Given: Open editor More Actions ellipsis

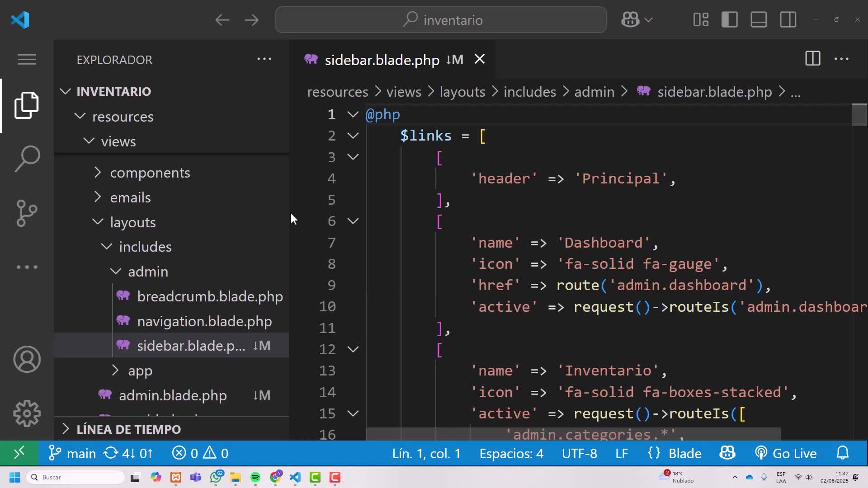Looking at the screenshot, I should tap(841, 59).
